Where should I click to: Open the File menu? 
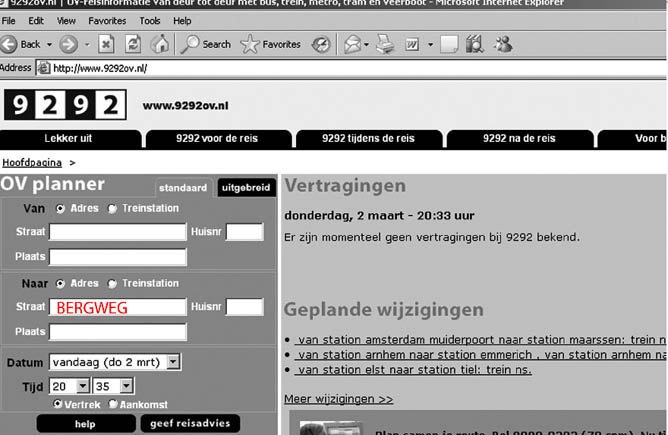pos(8,21)
